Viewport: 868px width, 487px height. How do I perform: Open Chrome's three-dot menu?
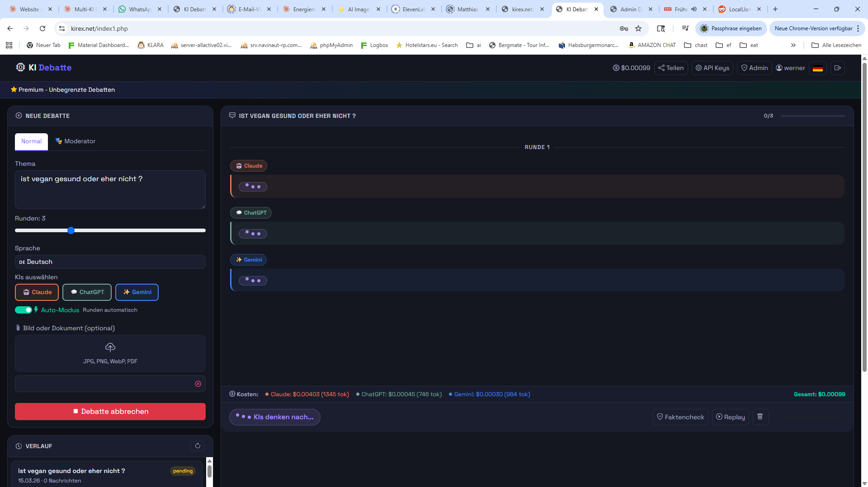click(858, 28)
